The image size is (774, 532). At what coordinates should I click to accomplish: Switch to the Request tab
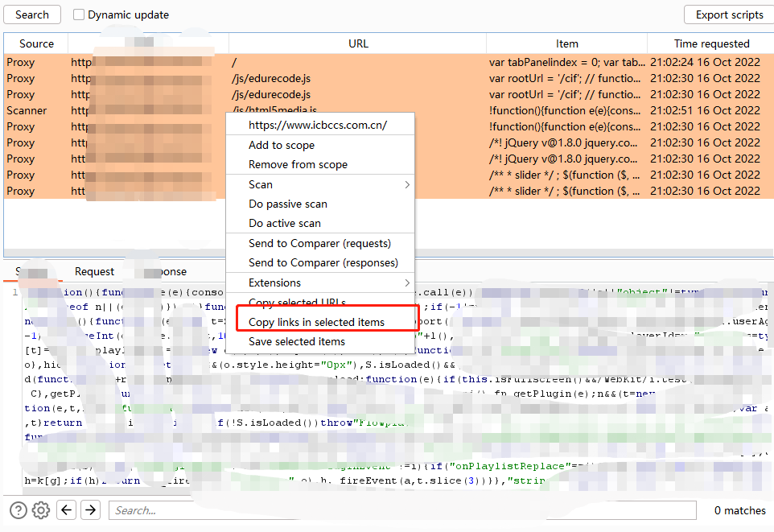94,271
